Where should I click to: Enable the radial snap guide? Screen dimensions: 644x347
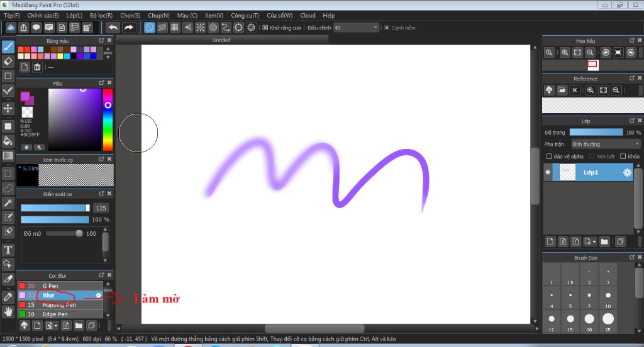201,28
